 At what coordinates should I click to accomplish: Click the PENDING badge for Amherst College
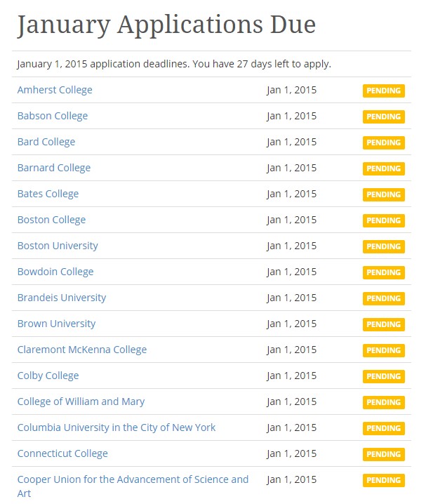(384, 91)
